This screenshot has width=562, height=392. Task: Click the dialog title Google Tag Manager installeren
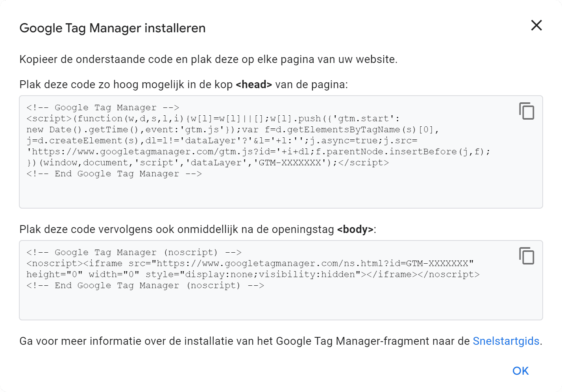(112, 28)
